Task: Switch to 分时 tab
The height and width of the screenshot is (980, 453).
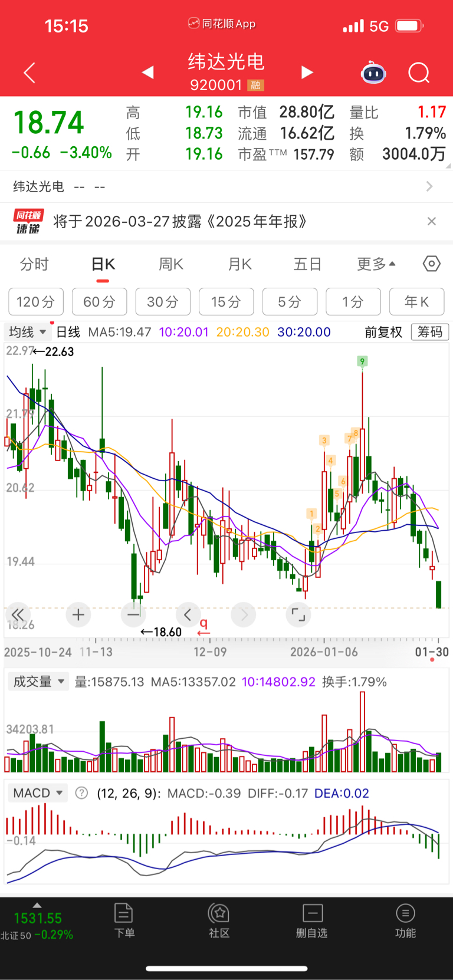Action: pos(34,264)
